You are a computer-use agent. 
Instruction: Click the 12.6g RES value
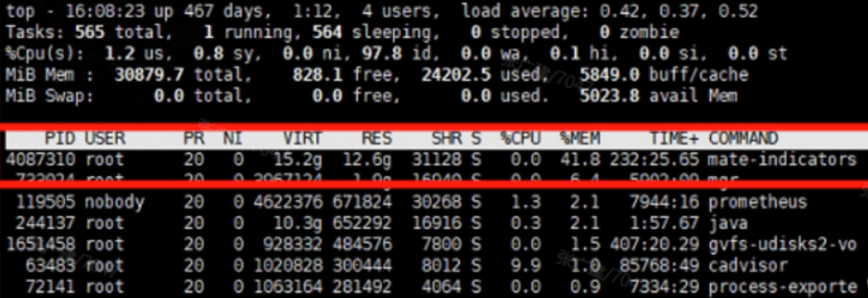[367, 160]
